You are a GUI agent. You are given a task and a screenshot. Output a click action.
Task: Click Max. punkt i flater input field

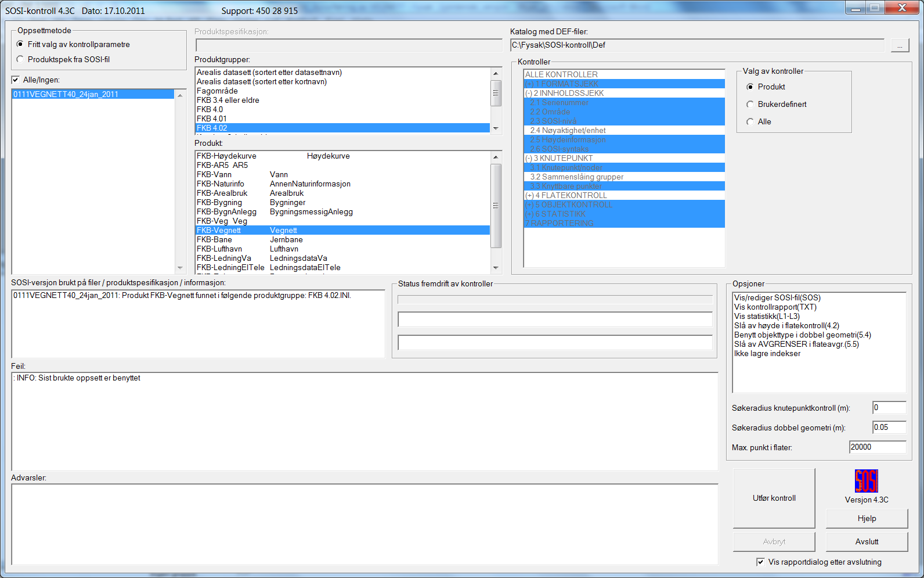(x=878, y=447)
